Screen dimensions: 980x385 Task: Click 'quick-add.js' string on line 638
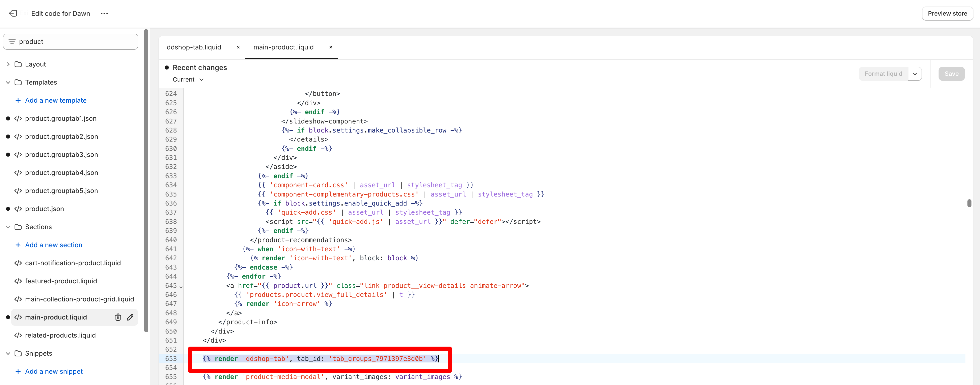click(x=356, y=222)
